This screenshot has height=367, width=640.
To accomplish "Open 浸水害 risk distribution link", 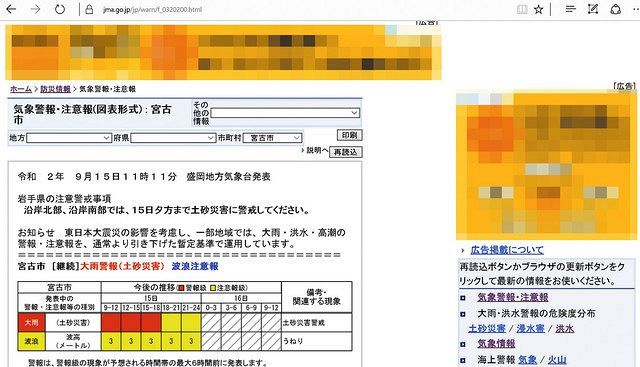I will click(x=530, y=328).
